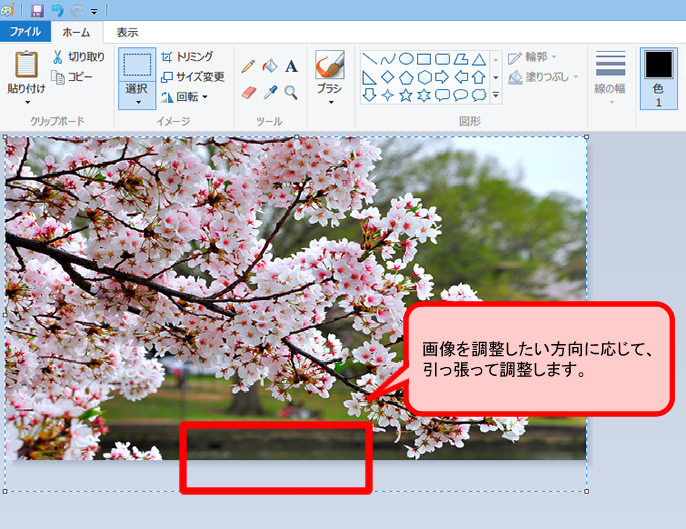This screenshot has height=529, width=686.
Task: Click the 貼り付け clipboard icon
Action: pyautogui.click(x=26, y=64)
